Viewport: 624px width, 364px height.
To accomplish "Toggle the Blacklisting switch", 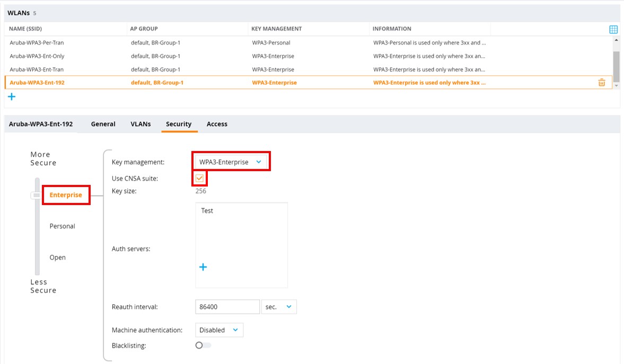I will 203,345.
